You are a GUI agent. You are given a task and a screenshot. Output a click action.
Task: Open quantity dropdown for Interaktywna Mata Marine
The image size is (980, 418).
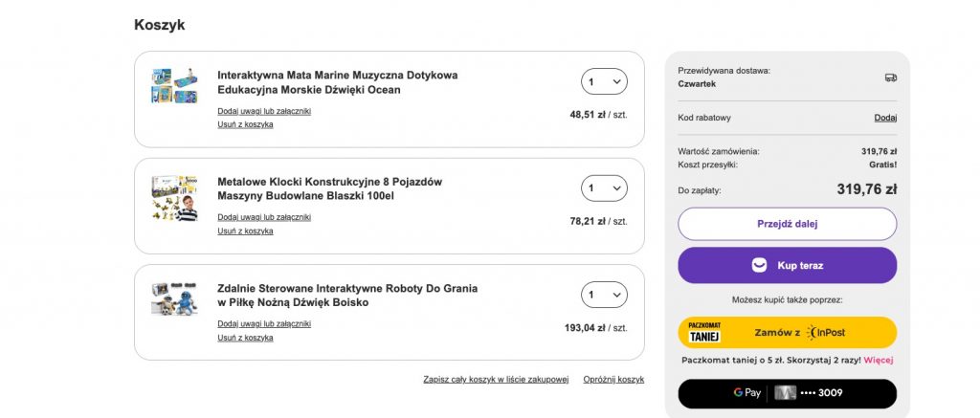(x=605, y=82)
